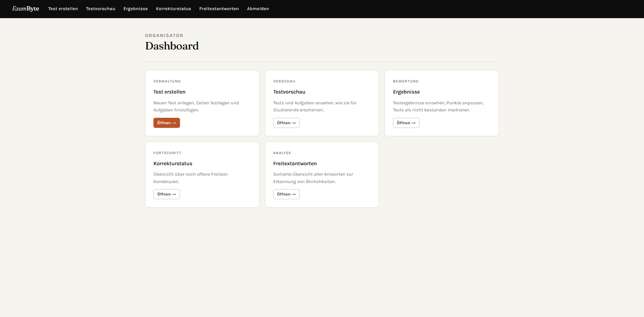Viewport: 644px width, 317px height.
Task: Go to Ergebnisse in navigation bar
Action: (136, 9)
